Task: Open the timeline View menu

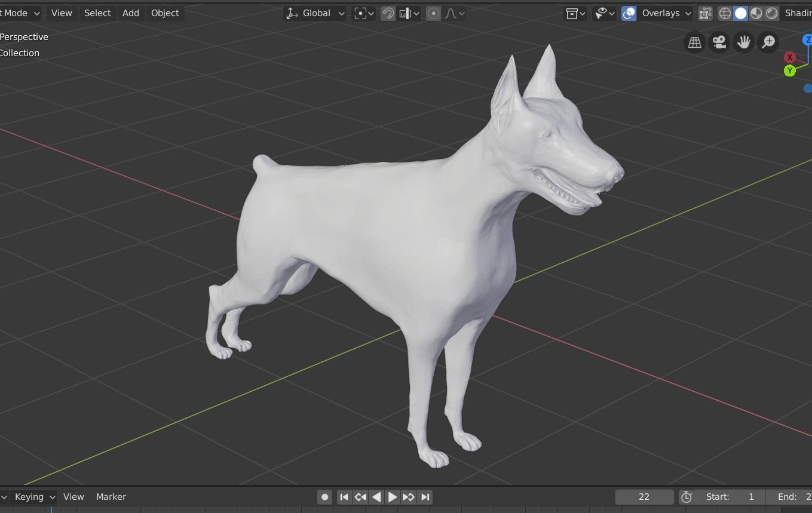Action: click(73, 497)
